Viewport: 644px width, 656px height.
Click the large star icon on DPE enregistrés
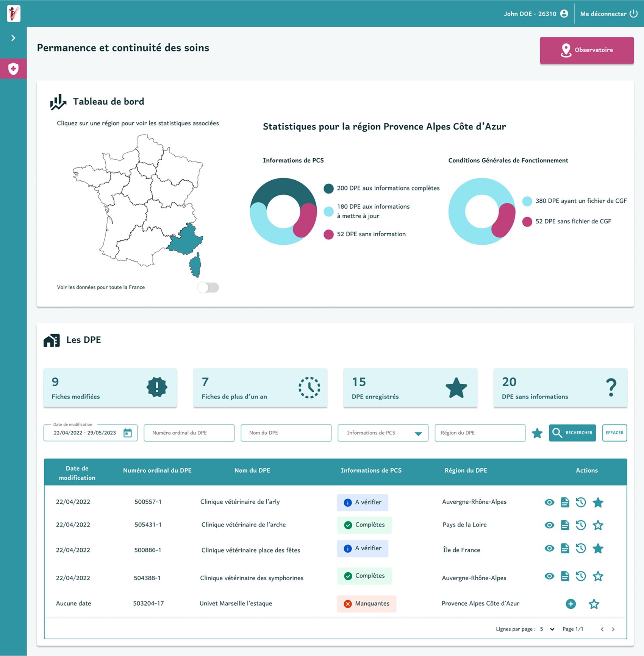coord(456,387)
